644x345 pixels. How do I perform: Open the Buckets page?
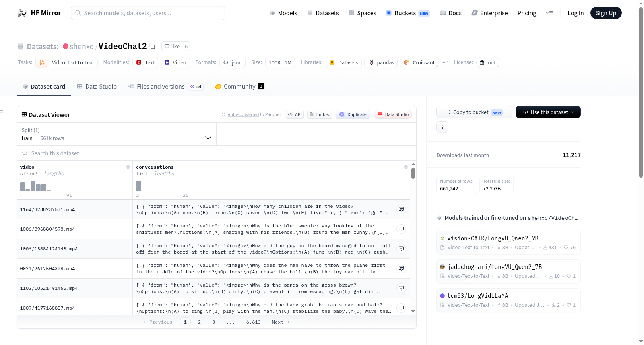point(407,13)
